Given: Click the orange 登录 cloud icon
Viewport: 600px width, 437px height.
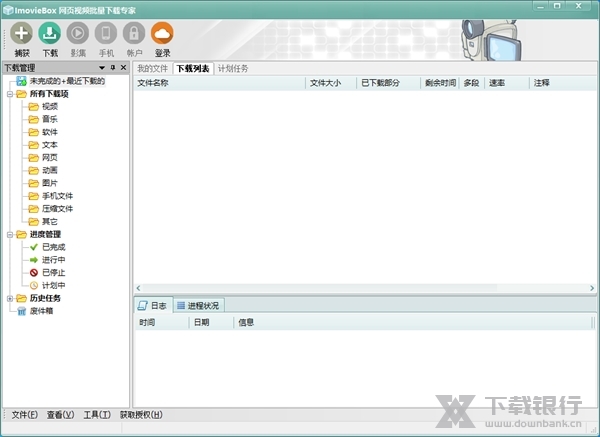Looking at the screenshot, I should coord(162,33).
